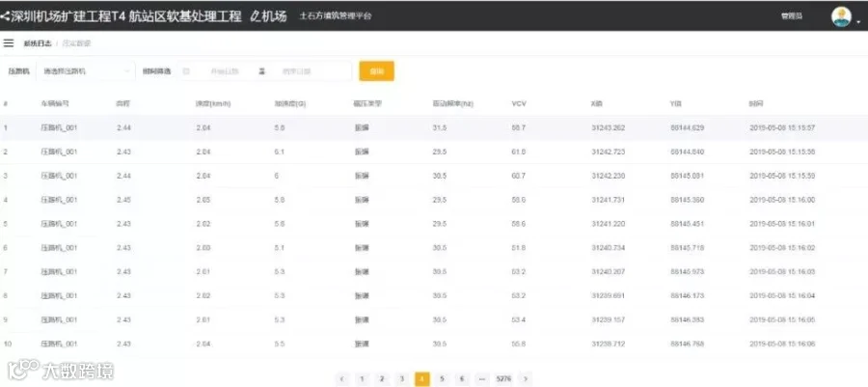
Task: Click speed value 2.03 in row 6
Action: tap(203, 248)
